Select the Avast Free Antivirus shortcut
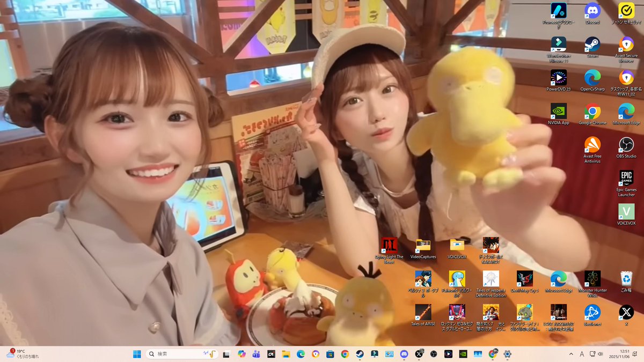This screenshot has height=362, width=644. [592, 150]
